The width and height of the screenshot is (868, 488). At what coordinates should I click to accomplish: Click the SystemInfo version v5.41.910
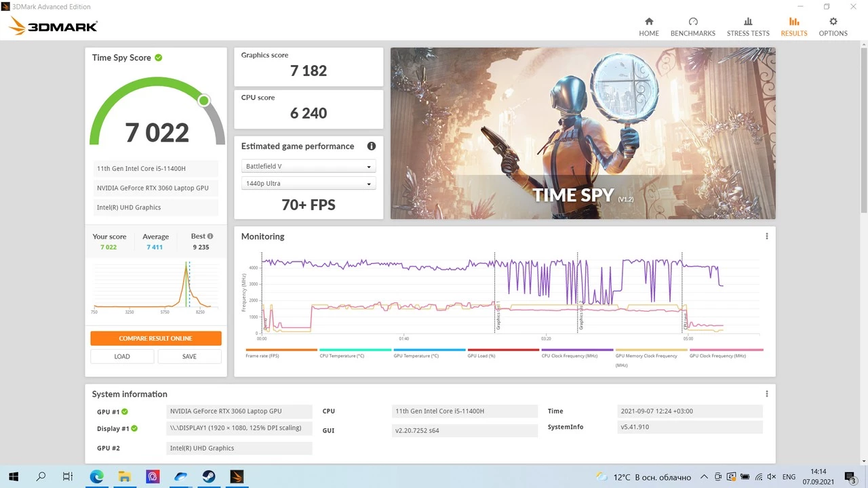pyautogui.click(x=690, y=428)
